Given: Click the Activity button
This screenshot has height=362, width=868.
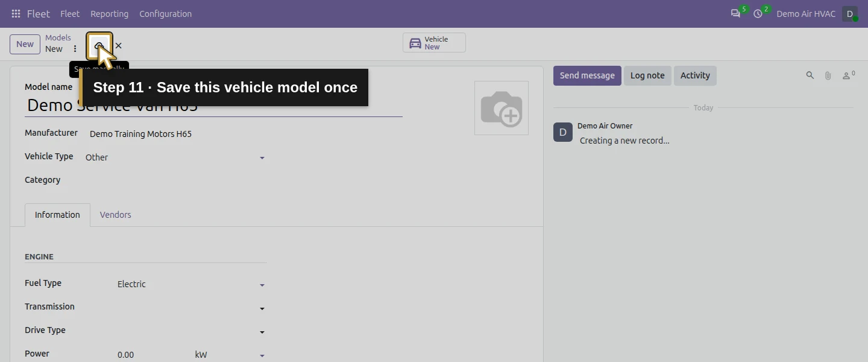Looking at the screenshot, I should [695, 75].
